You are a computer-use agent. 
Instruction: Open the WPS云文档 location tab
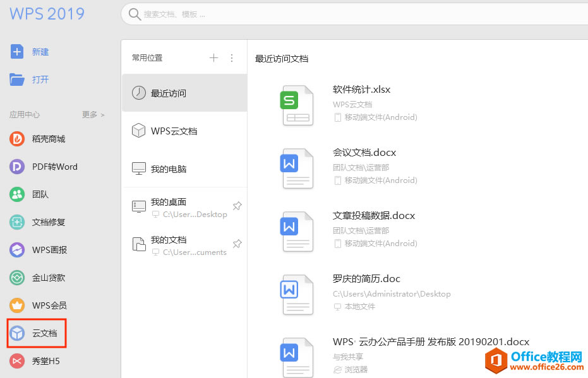(x=173, y=131)
